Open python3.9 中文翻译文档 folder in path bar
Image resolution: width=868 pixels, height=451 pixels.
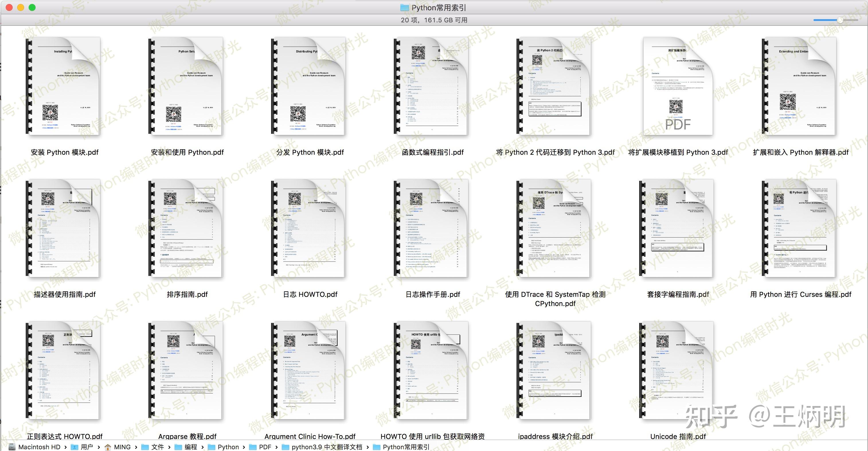(322, 447)
